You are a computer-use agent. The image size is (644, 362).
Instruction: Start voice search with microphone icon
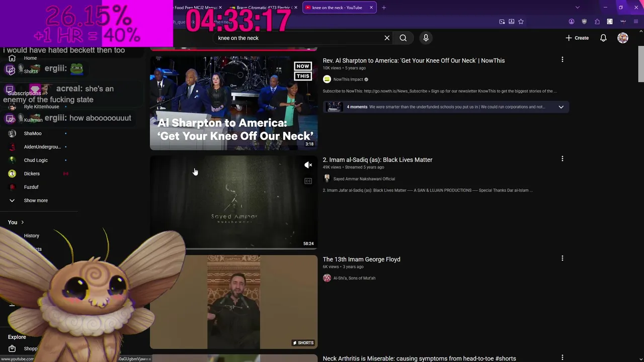(x=426, y=38)
